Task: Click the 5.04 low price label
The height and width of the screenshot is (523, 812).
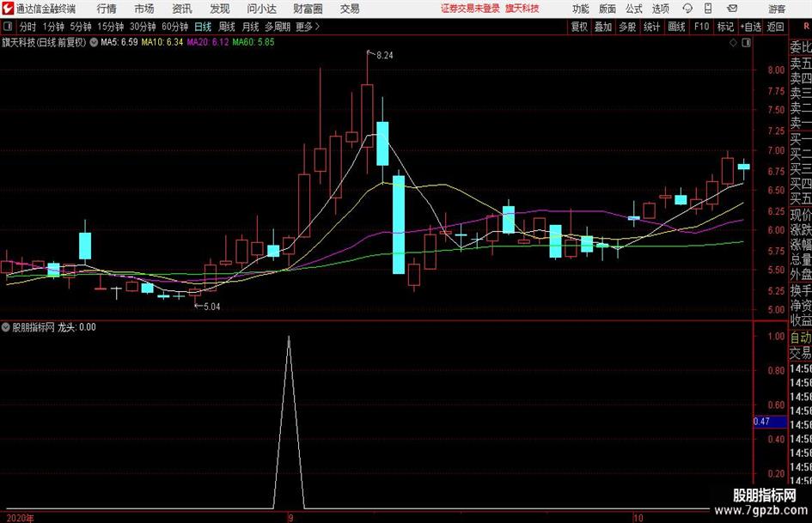Action: click(211, 307)
